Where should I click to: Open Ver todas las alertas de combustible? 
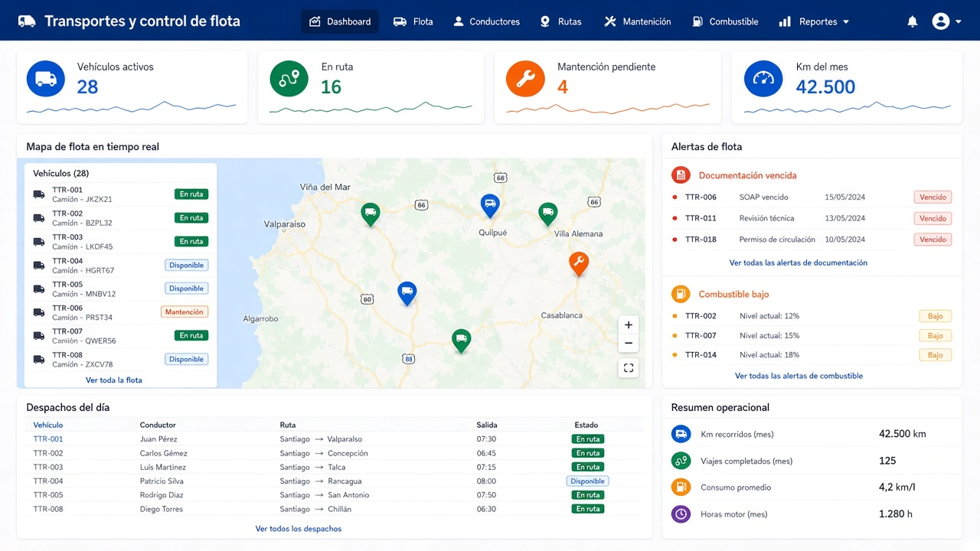(799, 376)
